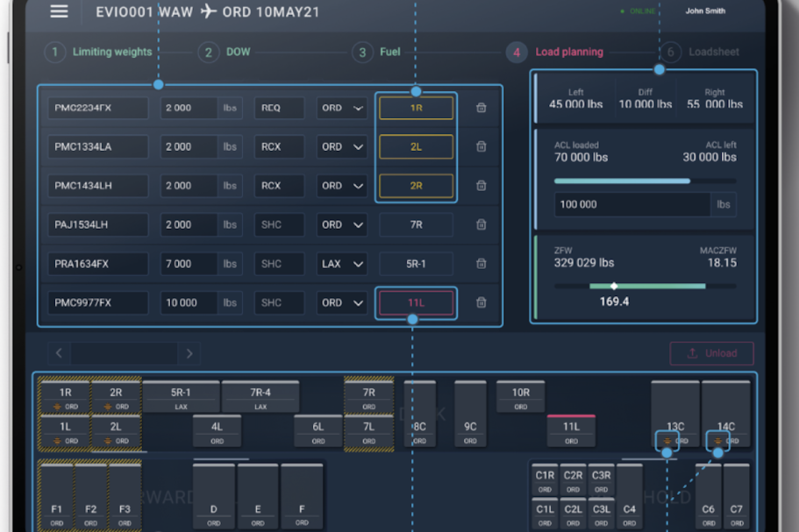799x532 pixels.
Task: Open the LAX destination dropdown for PRA1634FX
Action: (x=341, y=264)
